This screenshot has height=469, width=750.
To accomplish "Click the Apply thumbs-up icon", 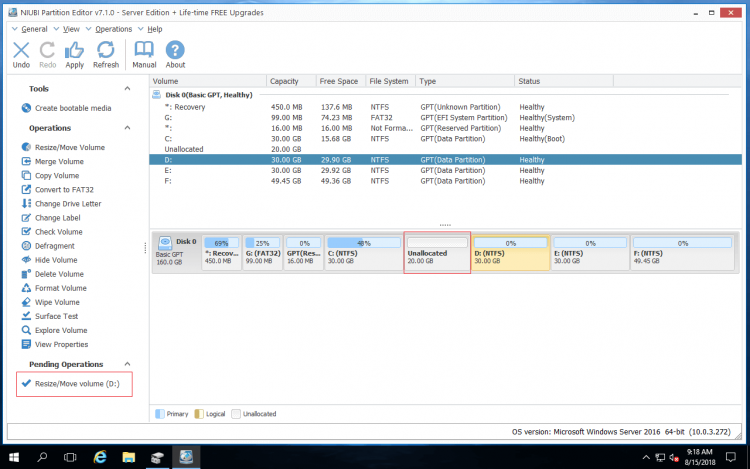I will [74, 50].
